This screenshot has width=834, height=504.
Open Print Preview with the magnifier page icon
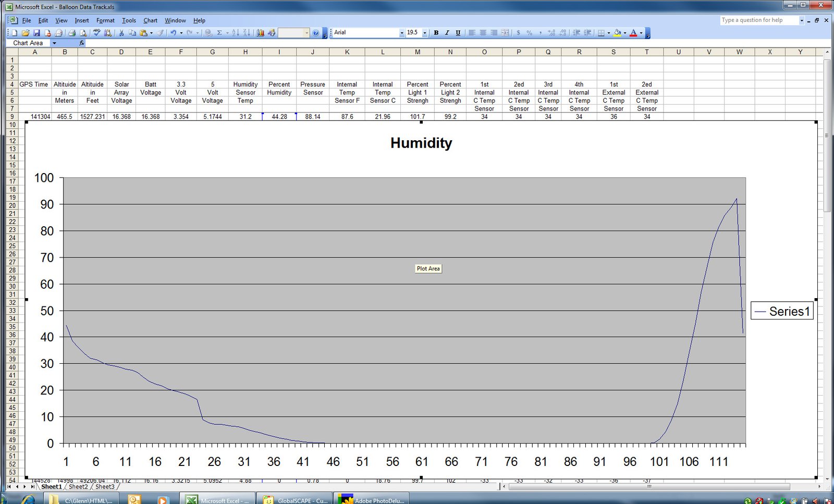click(83, 33)
